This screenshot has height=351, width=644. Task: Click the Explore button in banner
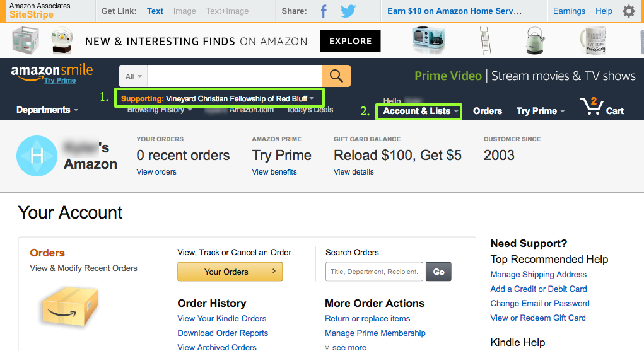pyautogui.click(x=350, y=41)
